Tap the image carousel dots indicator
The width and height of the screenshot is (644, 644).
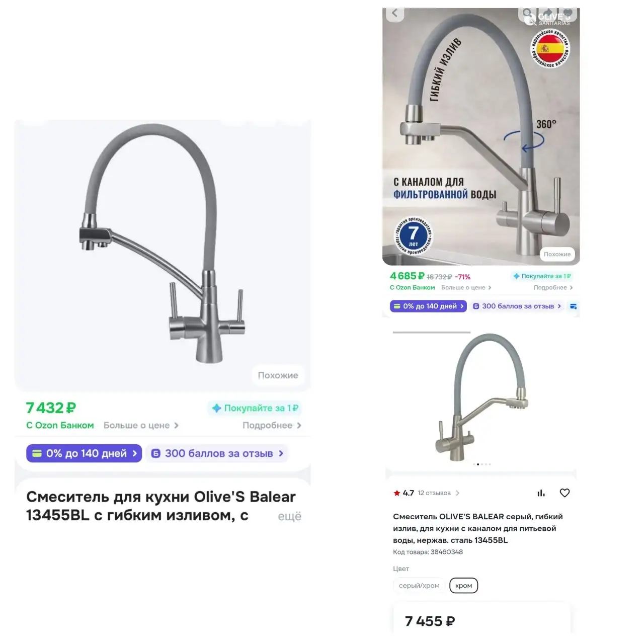coord(482,464)
